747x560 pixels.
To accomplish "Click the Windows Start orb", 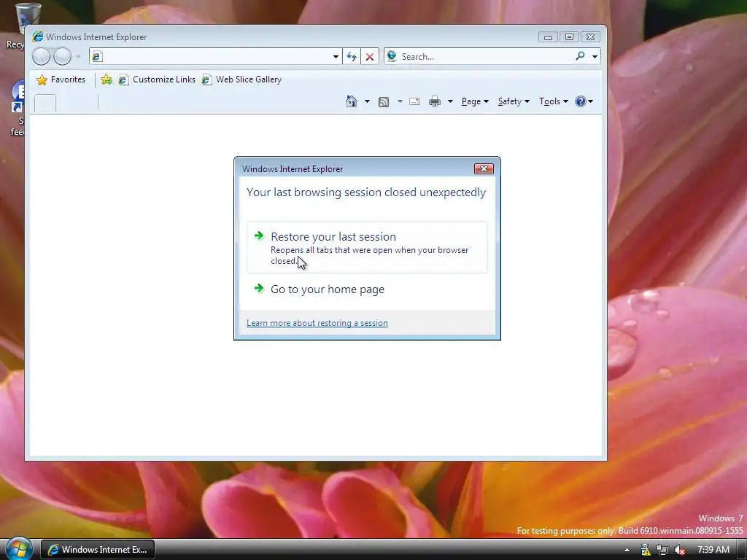I will tap(18, 549).
